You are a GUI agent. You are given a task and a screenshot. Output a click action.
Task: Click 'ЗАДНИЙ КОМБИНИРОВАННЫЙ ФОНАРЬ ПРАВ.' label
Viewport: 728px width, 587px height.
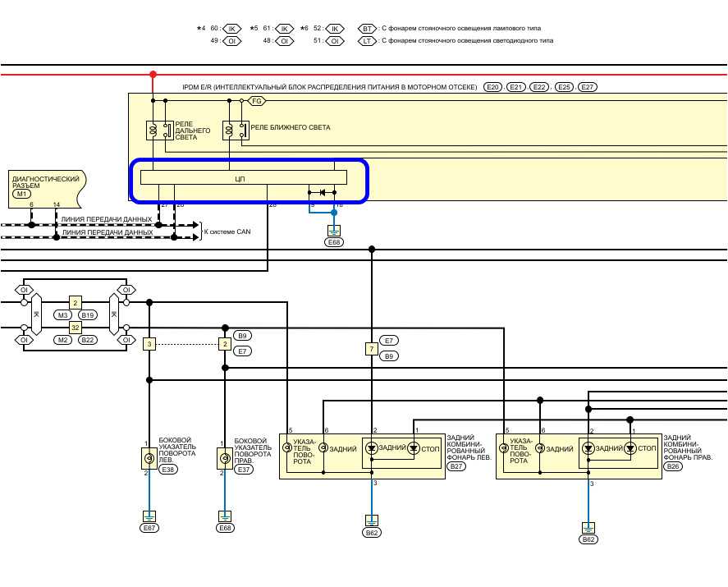[x=688, y=447]
